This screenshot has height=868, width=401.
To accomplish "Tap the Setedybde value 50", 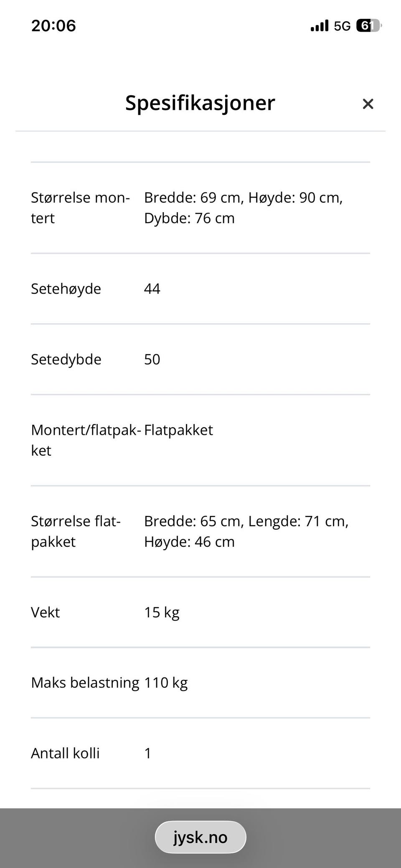I will [x=152, y=359].
